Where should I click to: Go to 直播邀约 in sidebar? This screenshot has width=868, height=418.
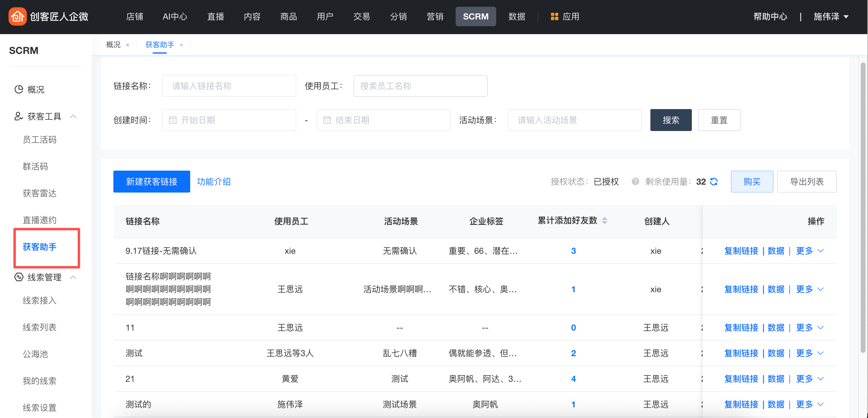[39, 220]
